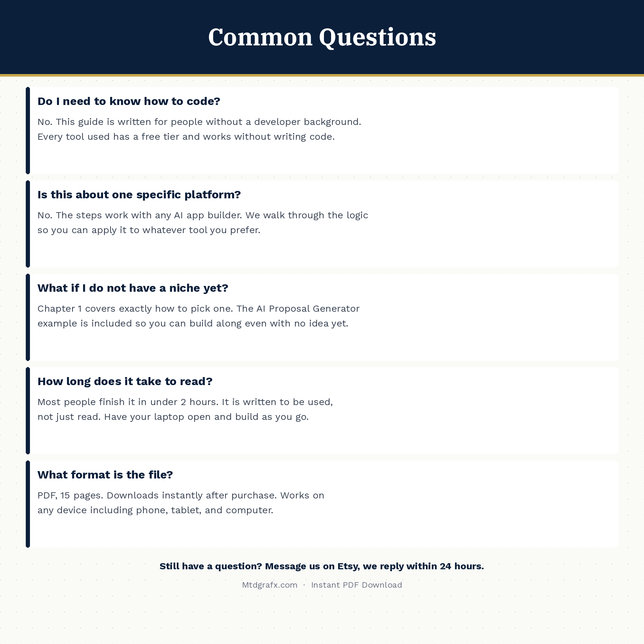Expand "Is this about one specific platform?" question

pos(139,195)
